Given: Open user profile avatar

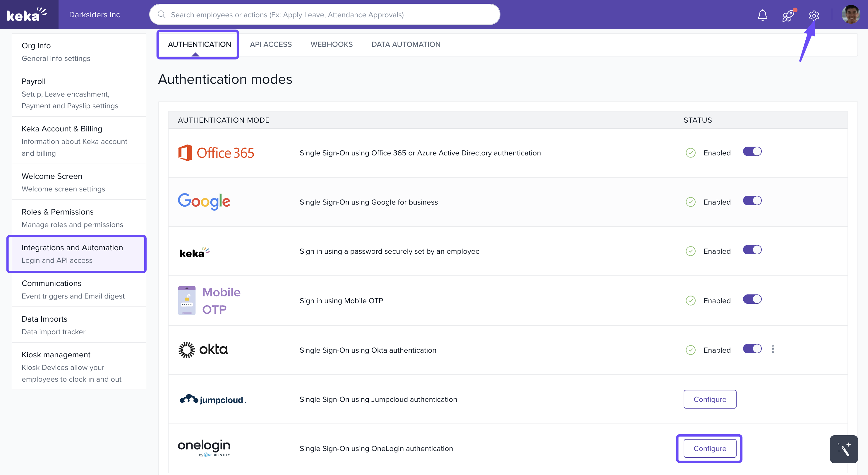Looking at the screenshot, I should 850,14.
